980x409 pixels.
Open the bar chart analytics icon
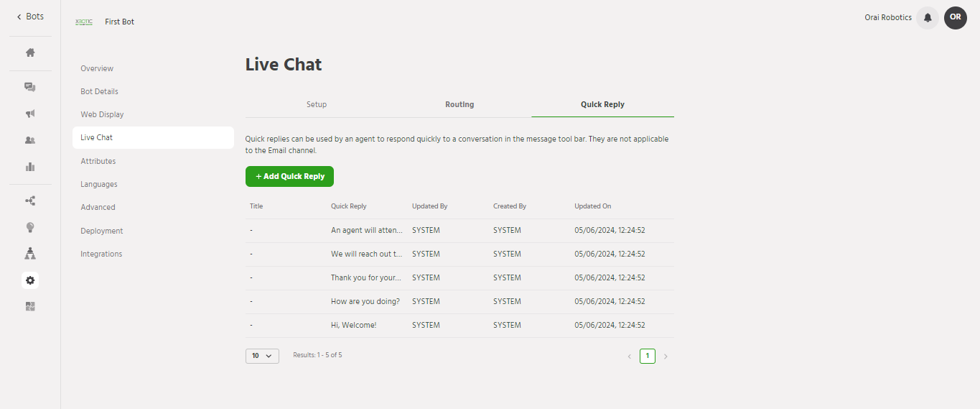(x=30, y=167)
